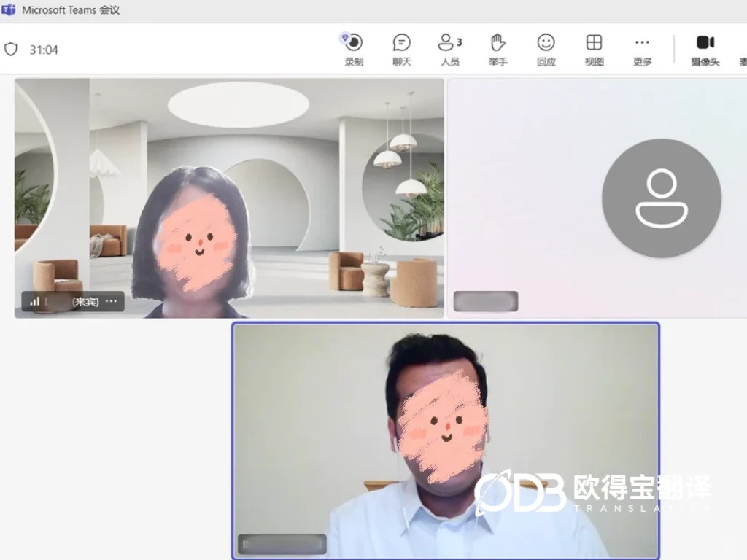The width and height of the screenshot is (747, 560).
Task: Expand the 更多 more options menu
Action: 642,50
